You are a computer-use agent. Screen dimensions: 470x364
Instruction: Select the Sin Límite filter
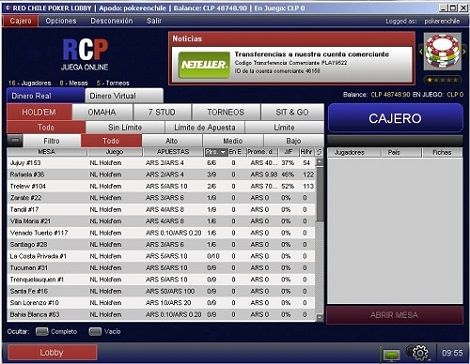coord(125,127)
